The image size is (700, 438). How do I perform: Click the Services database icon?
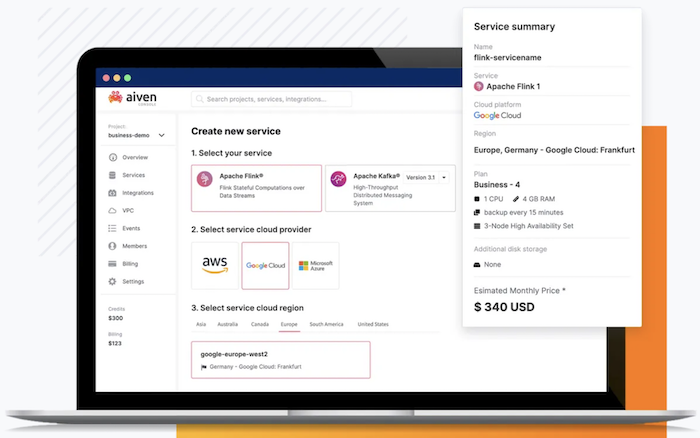pyautogui.click(x=112, y=175)
